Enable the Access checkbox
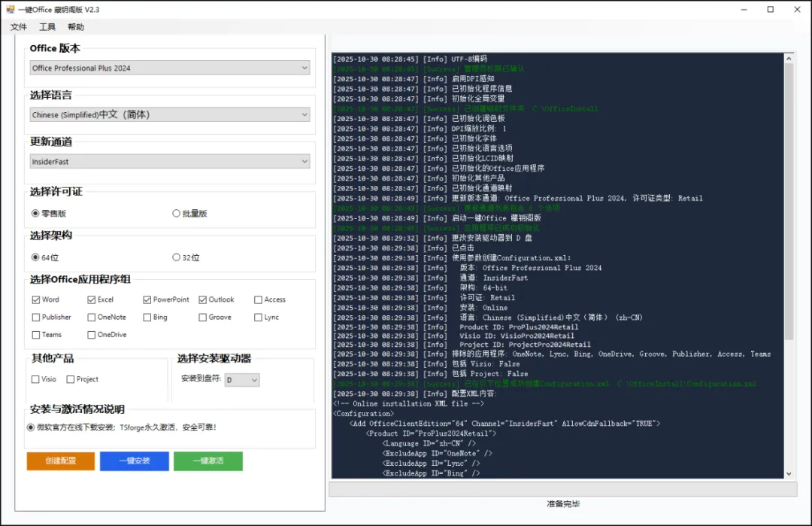Screen dimensions: 812x526 click(x=258, y=299)
